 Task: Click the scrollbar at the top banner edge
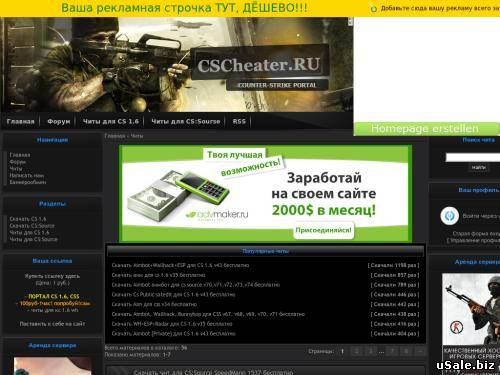pos(350,21)
